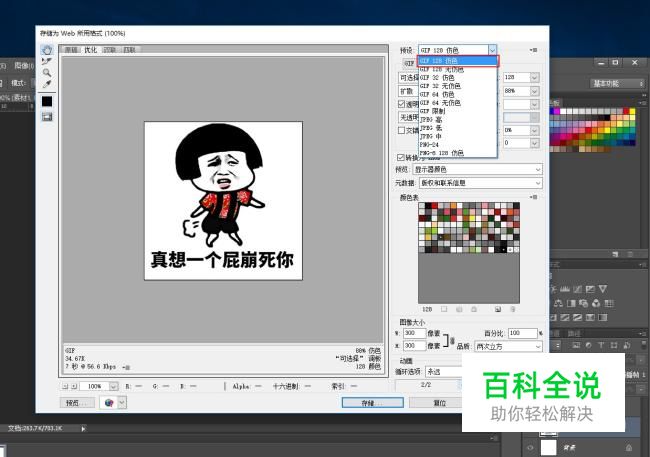650x457 pixels.
Task: Open the web snap 0% dropdown
Action: (534, 130)
